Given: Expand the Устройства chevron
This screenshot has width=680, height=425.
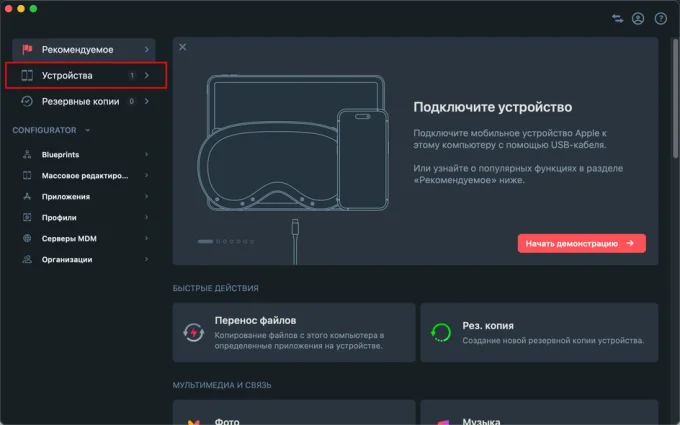Looking at the screenshot, I should (x=147, y=75).
